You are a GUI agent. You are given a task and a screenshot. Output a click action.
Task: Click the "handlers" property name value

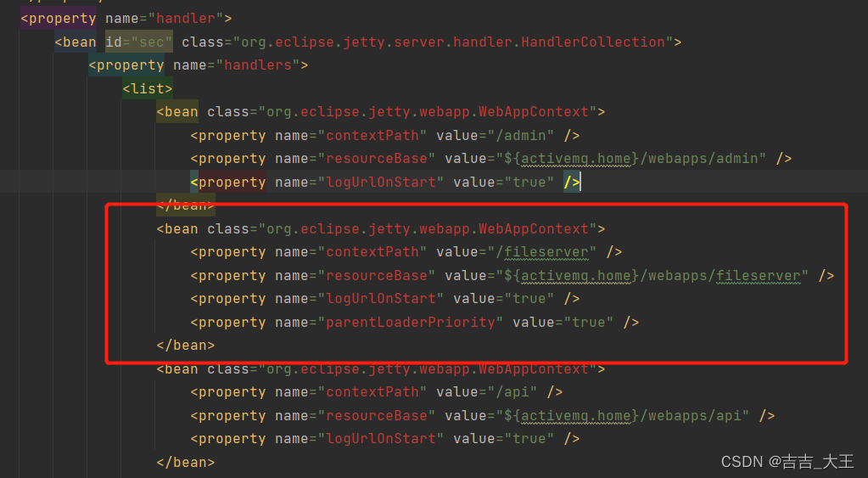pos(257,65)
